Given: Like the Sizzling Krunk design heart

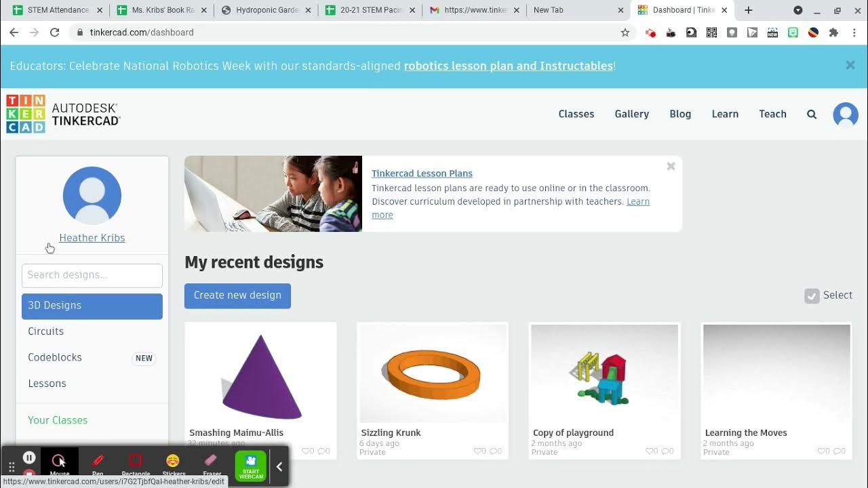Looking at the screenshot, I should [x=478, y=451].
